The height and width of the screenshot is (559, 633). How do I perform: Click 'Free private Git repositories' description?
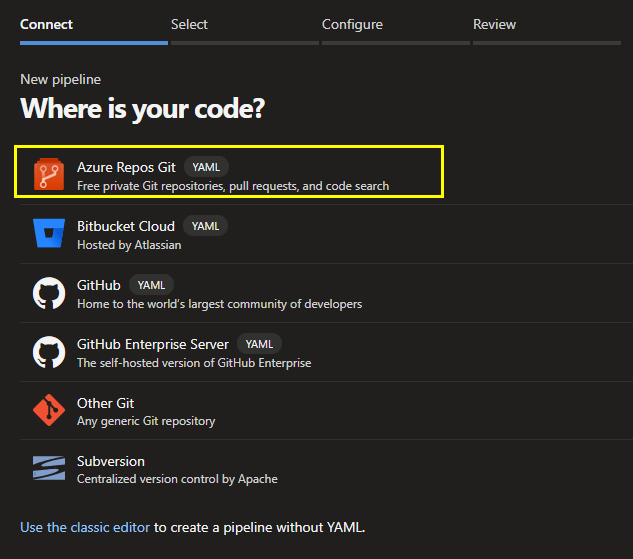pos(233,186)
